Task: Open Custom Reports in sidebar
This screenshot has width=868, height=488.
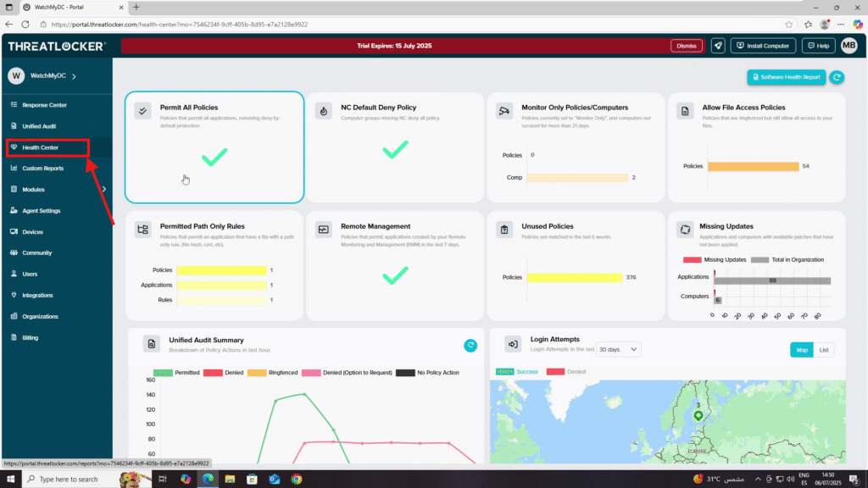Action: (x=42, y=169)
